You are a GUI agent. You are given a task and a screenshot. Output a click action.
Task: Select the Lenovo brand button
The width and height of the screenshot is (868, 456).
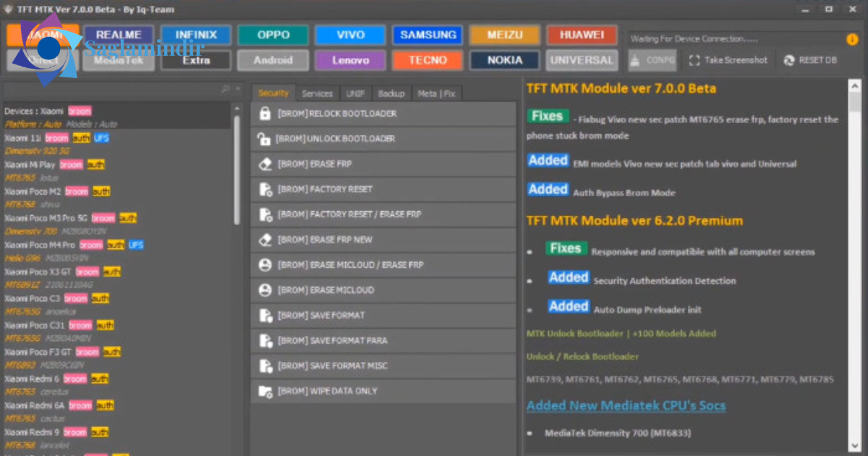point(350,60)
